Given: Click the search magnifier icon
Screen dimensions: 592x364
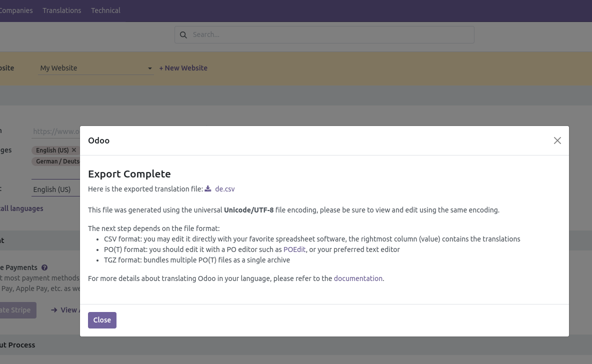Looking at the screenshot, I should click(x=183, y=34).
